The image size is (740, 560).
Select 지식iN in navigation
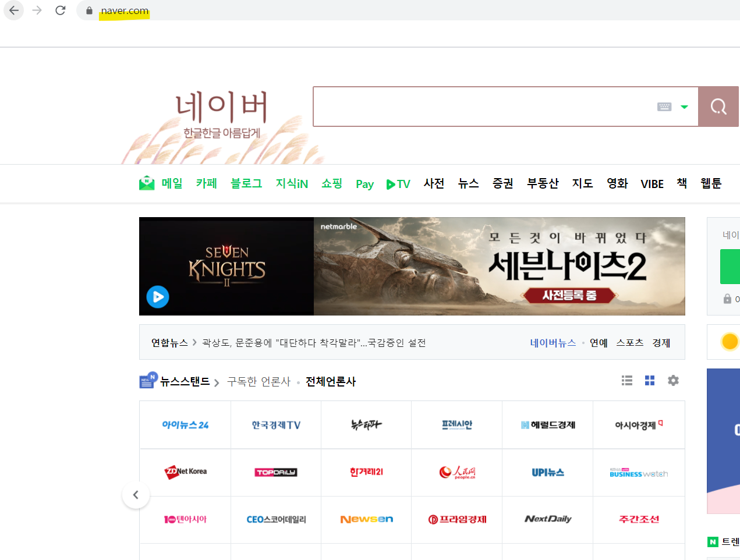[x=292, y=183]
